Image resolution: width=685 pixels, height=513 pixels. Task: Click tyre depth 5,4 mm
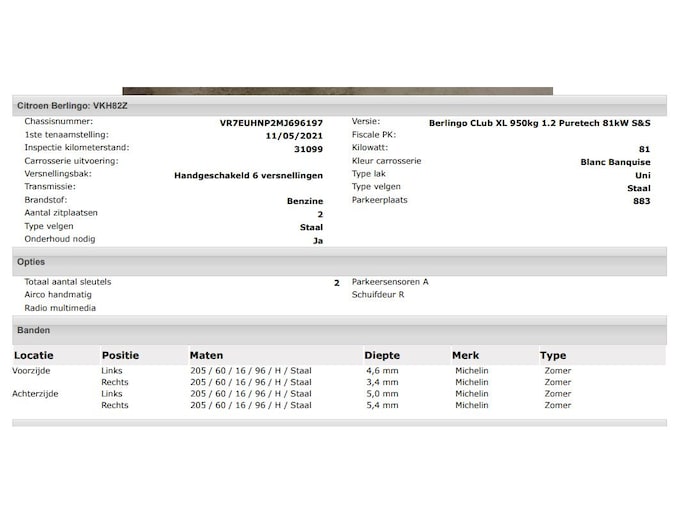pos(382,405)
